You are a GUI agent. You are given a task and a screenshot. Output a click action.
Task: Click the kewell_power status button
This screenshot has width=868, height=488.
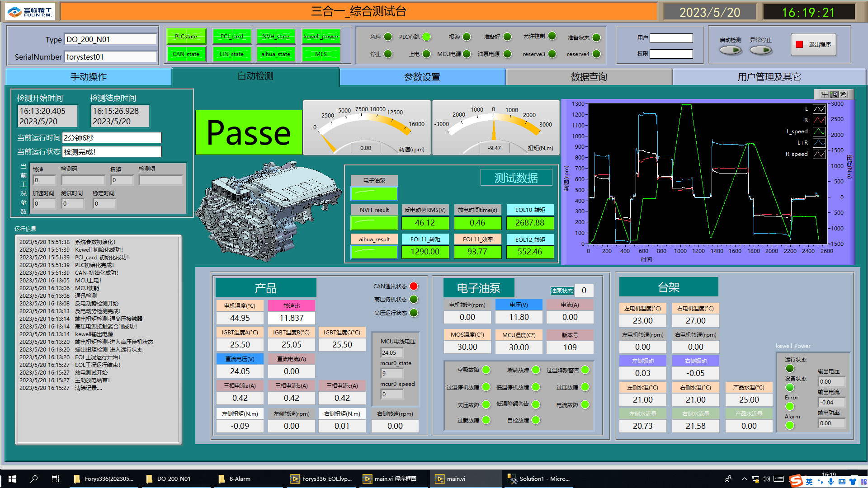tap(321, 37)
